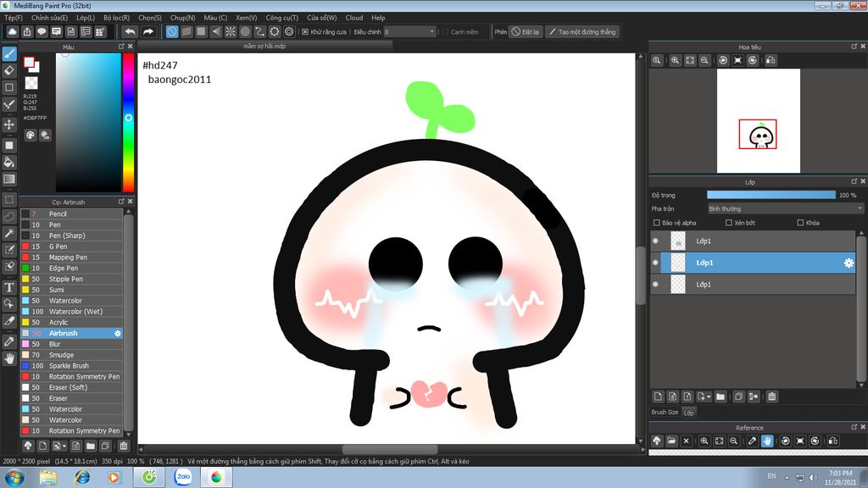
Task: Duplicate layer using layer panel icon
Action: point(738,396)
